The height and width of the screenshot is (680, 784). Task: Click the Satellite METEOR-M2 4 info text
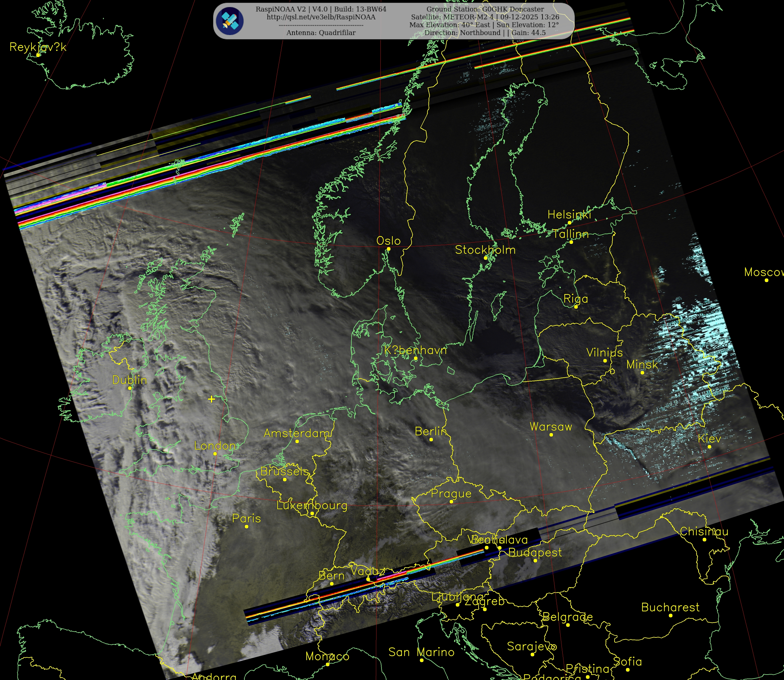pos(485,17)
